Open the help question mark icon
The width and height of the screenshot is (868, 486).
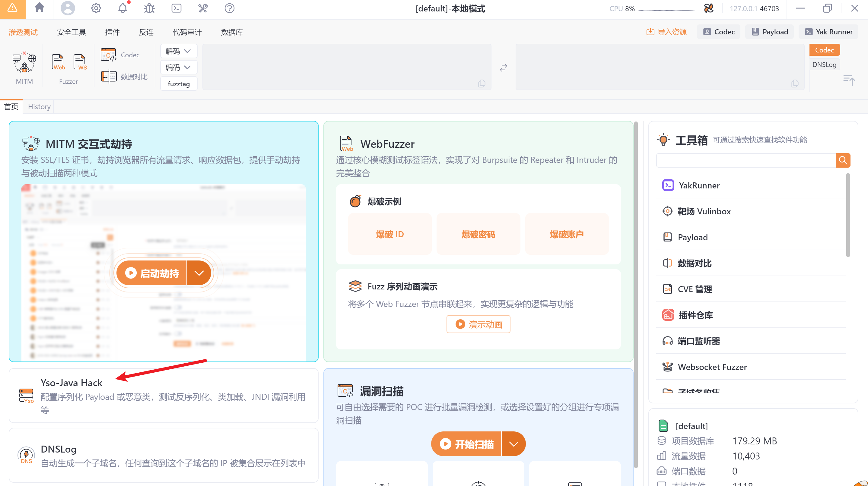(x=230, y=8)
